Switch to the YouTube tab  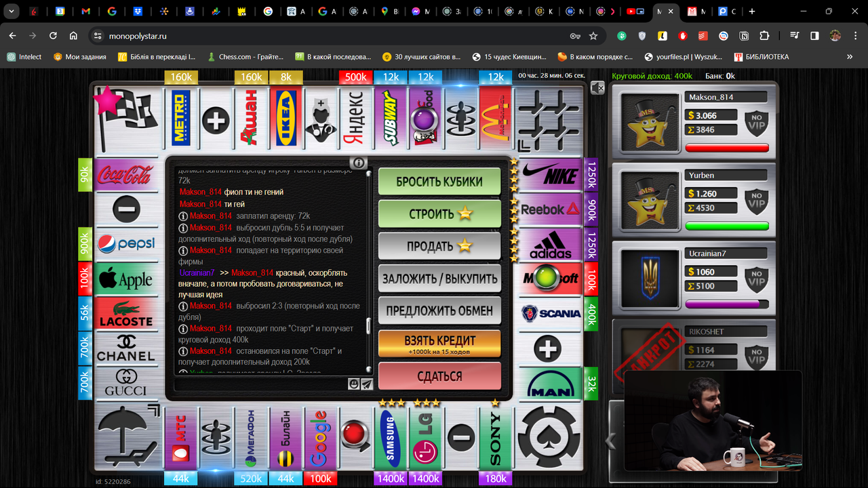click(x=635, y=12)
